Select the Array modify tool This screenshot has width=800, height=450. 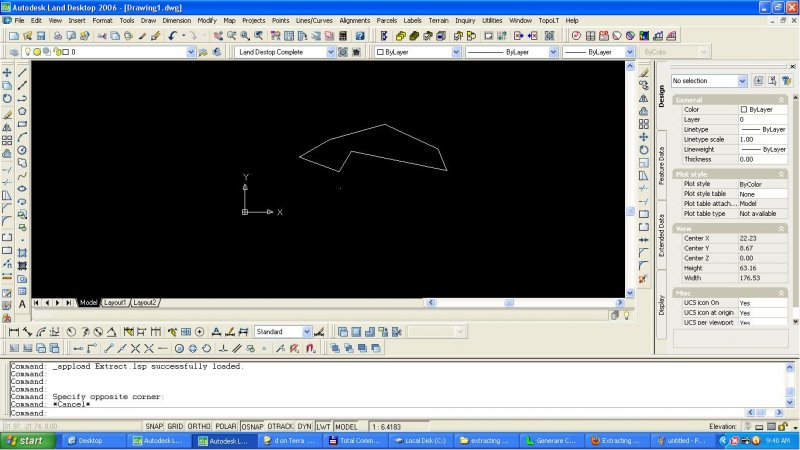pyautogui.click(x=7, y=140)
